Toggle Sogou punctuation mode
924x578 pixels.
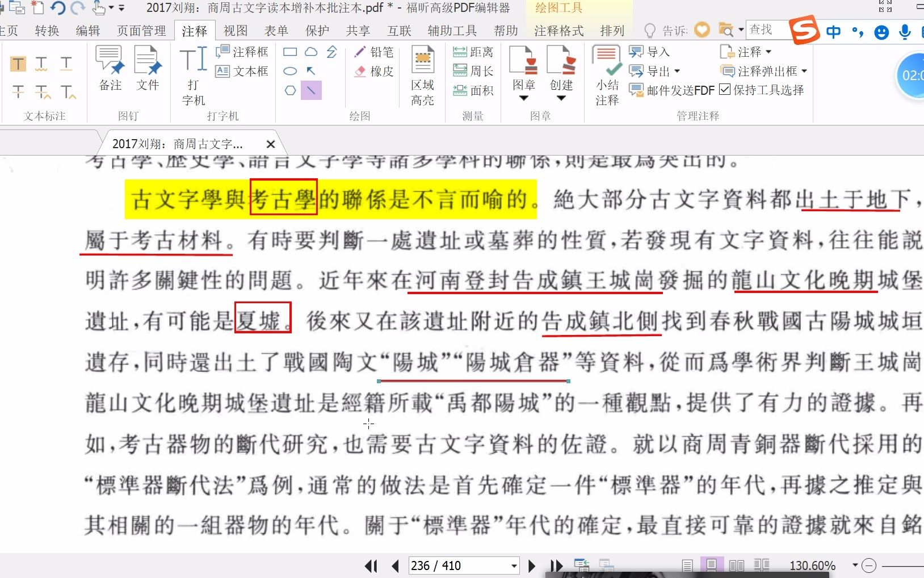(x=858, y=32)
